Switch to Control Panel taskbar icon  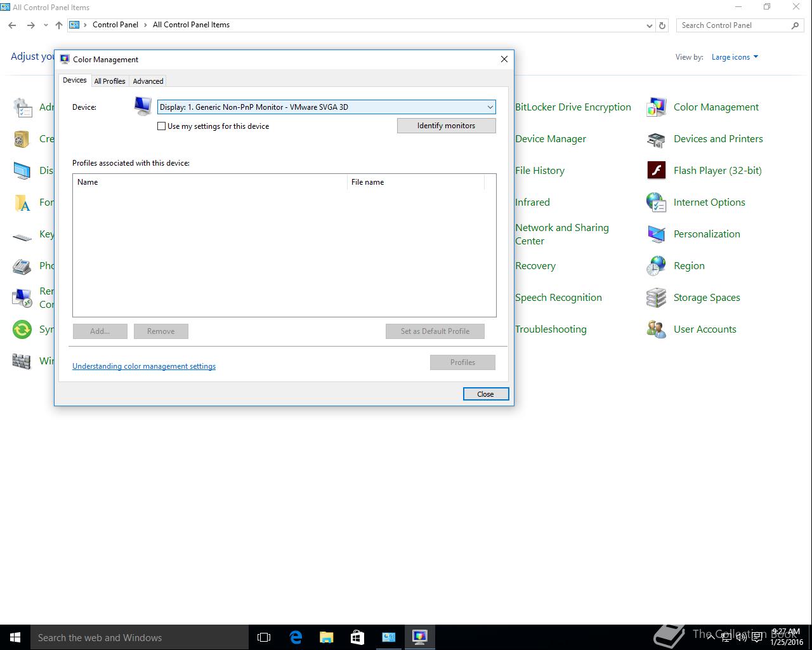tap(388, 637)
